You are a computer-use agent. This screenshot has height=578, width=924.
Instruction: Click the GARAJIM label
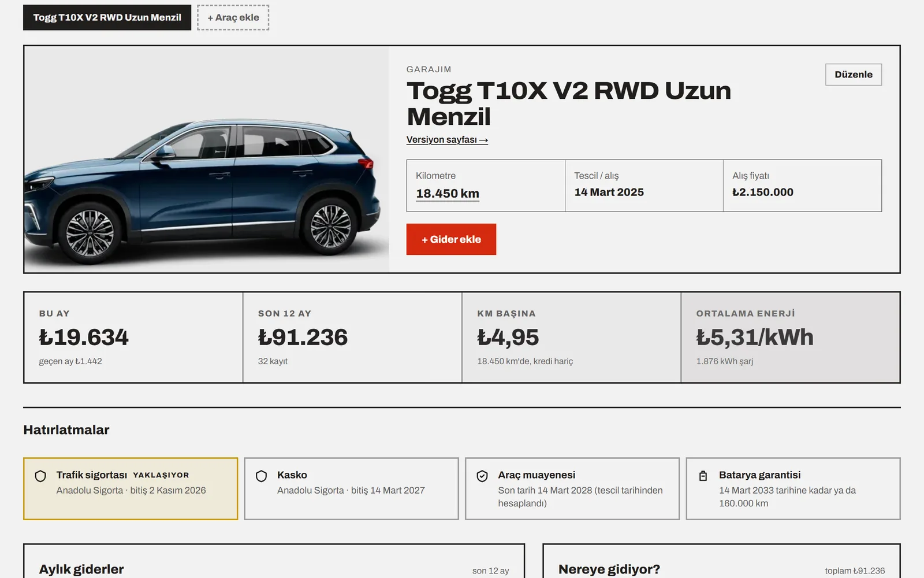point(429,69)
